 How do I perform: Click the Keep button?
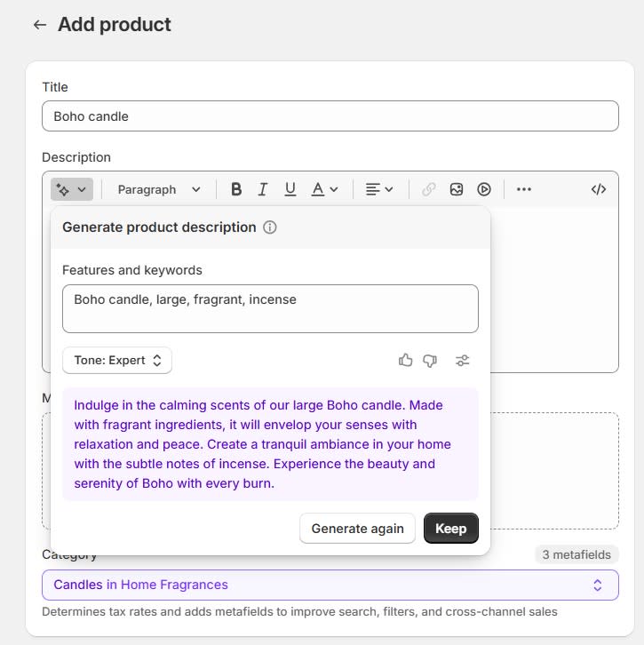[x=450, y=529]
